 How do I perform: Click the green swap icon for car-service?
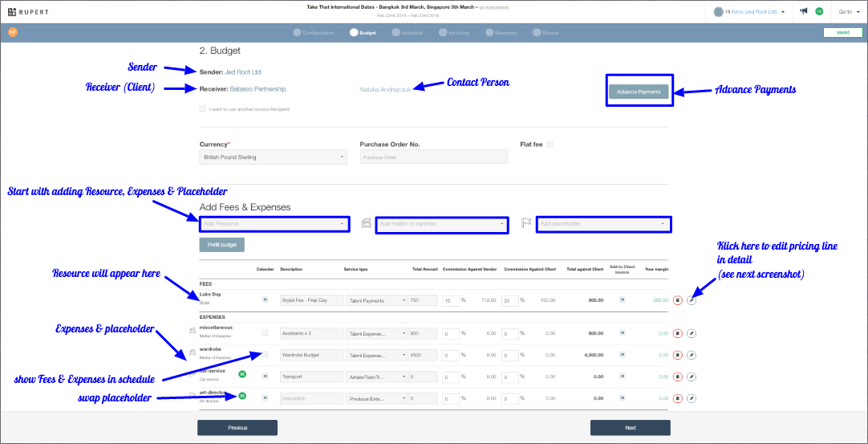pyautogui.click(x=242, y=375)
